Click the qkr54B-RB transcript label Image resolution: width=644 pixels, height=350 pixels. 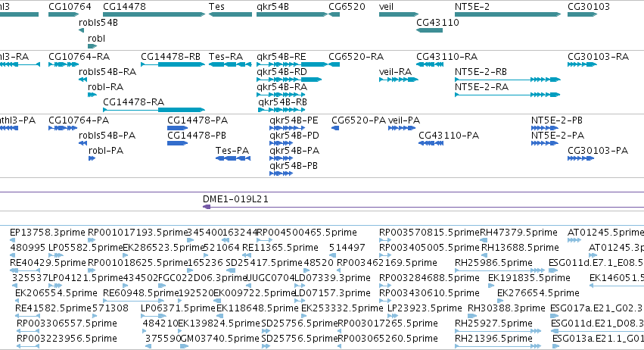tap(282, 102)
